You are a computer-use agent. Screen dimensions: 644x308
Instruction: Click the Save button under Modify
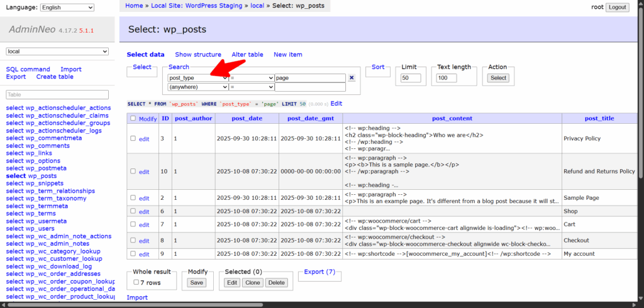197,283
